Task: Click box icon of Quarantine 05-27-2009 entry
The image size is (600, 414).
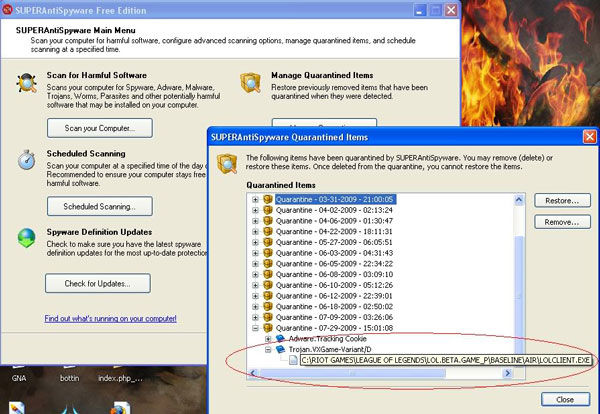Action: pos(268,242)
